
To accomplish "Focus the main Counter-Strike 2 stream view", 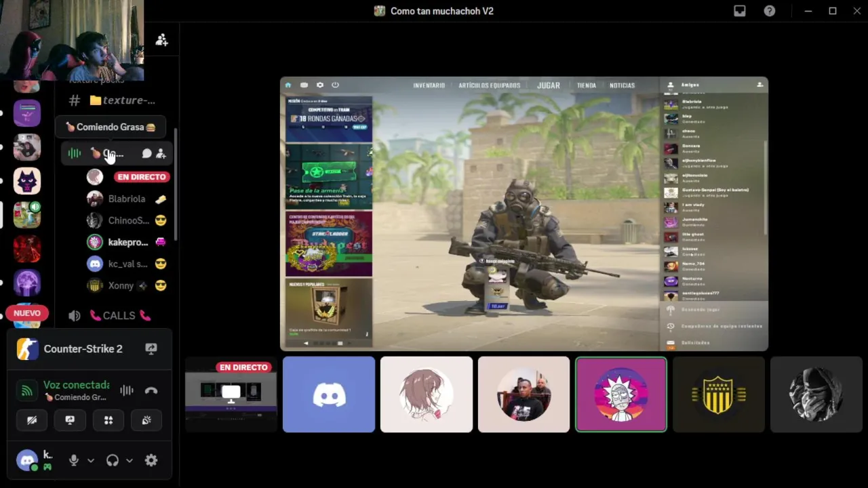I will (524, 213).
